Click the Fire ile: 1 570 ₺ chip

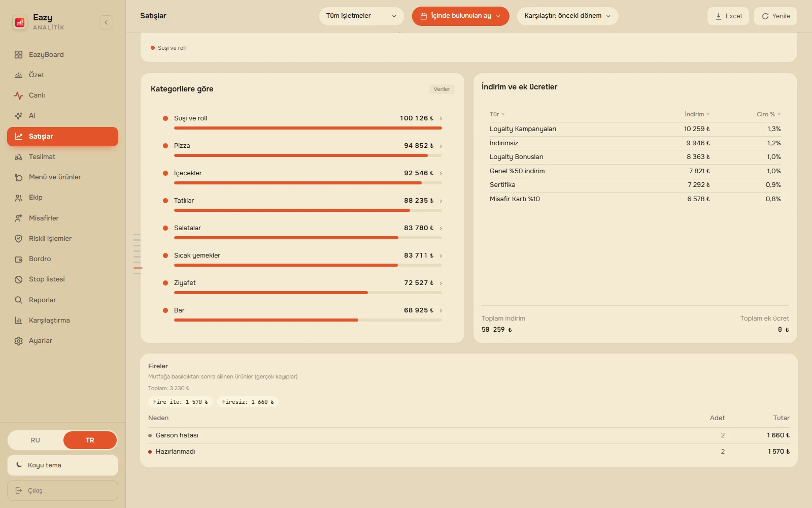click(181, 402)
